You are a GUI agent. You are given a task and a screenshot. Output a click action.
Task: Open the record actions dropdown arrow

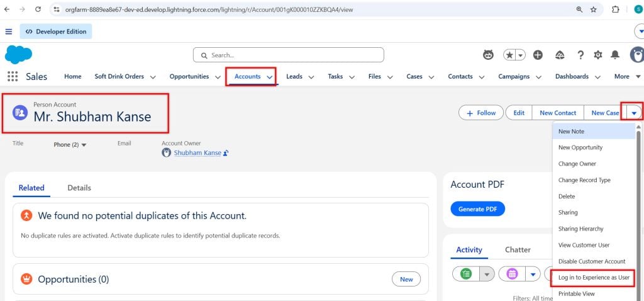634,113
